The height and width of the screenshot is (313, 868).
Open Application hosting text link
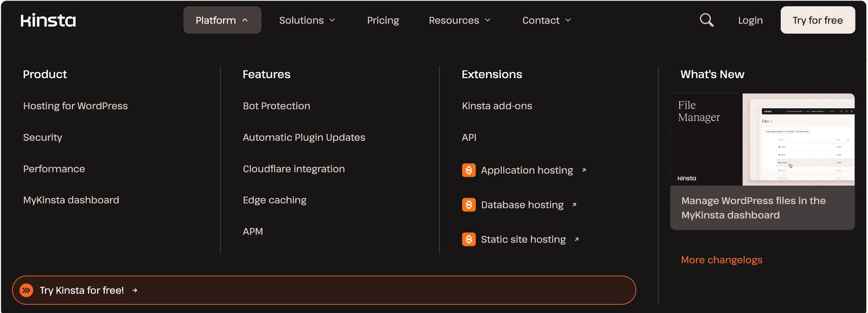click(527, 170)
